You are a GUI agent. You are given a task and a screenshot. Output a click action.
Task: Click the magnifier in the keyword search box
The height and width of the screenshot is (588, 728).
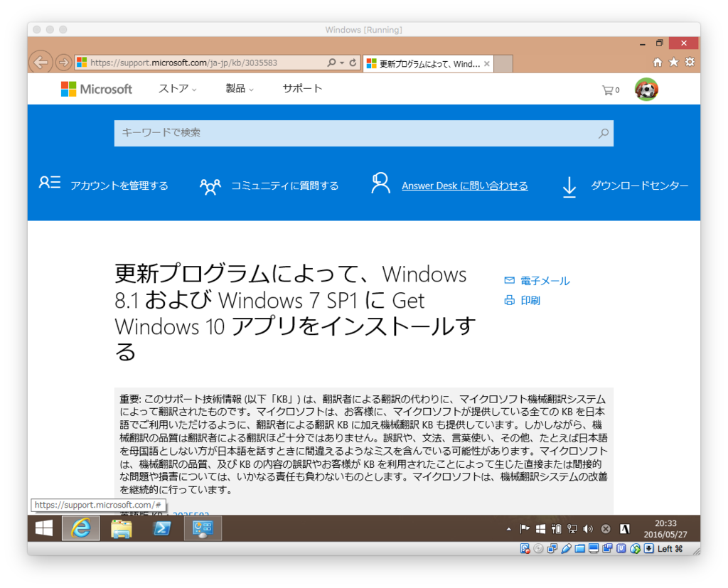603,133
